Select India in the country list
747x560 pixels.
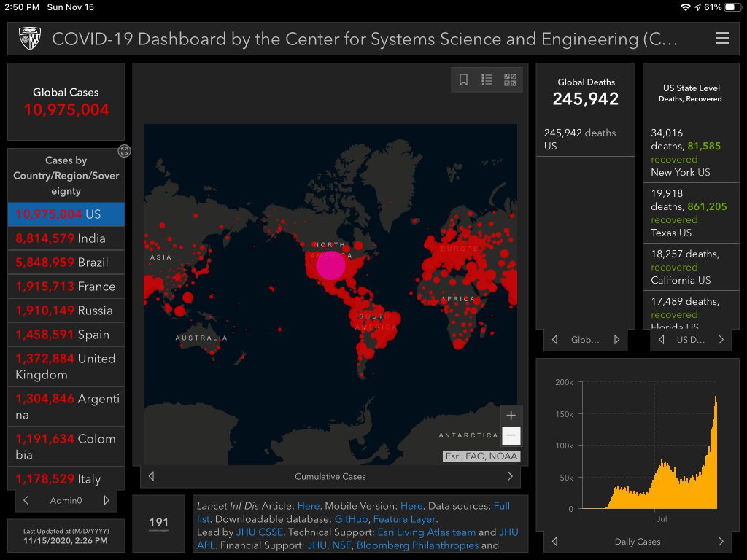tap(66, 238)
